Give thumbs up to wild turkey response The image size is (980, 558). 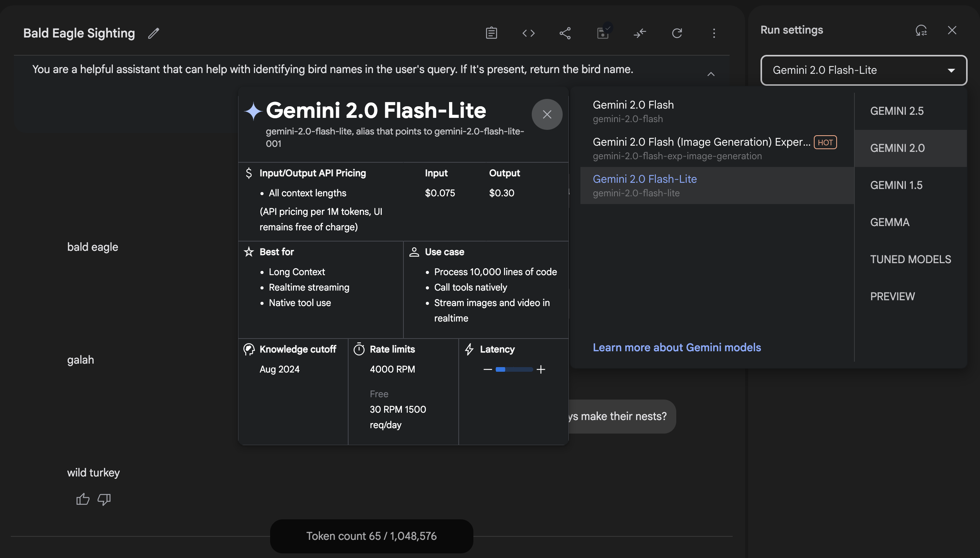[83, 499]
